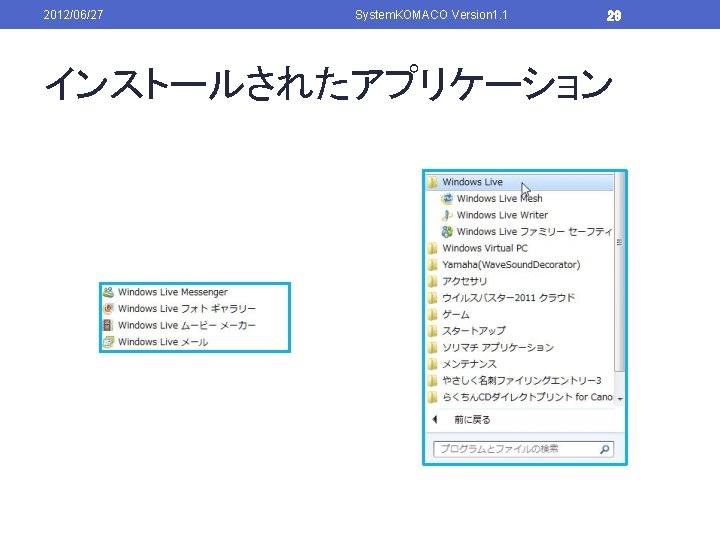Collapse the Windows Live folder label
Screen dimensions: 720x540
coord(472,182)
